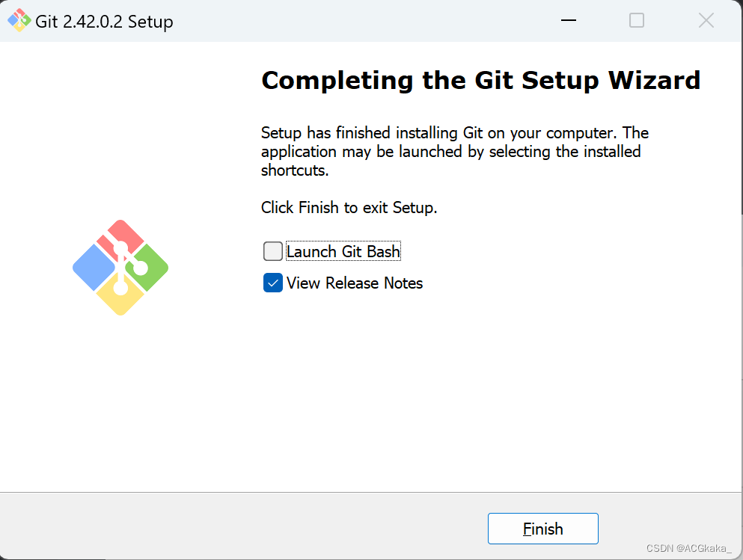This screenshot has width=743, height=560.
Task: Click the "Completing the Git Setup Wizard" heading
Action: [x=480, y=80]
